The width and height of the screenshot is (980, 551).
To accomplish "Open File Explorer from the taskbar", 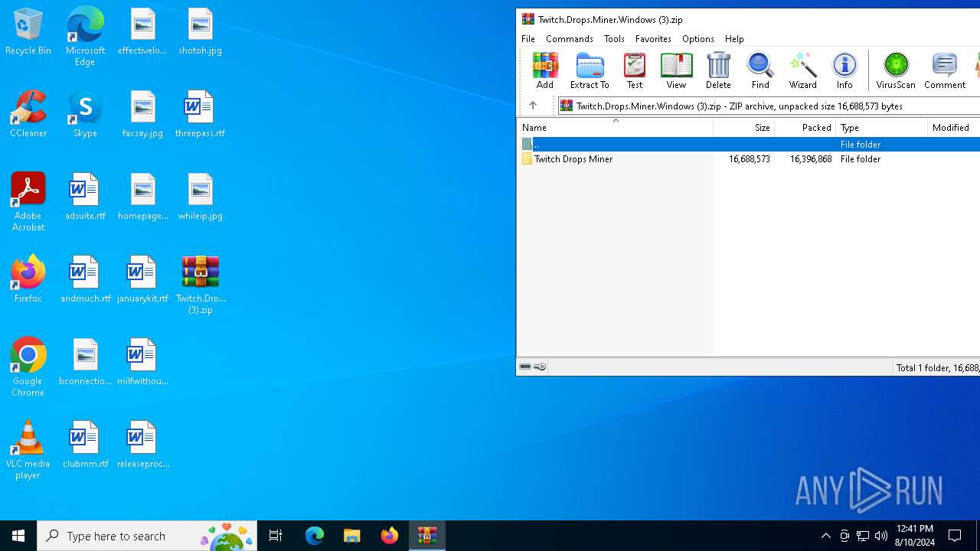I will pyautogui.click(x=352, y=536).
